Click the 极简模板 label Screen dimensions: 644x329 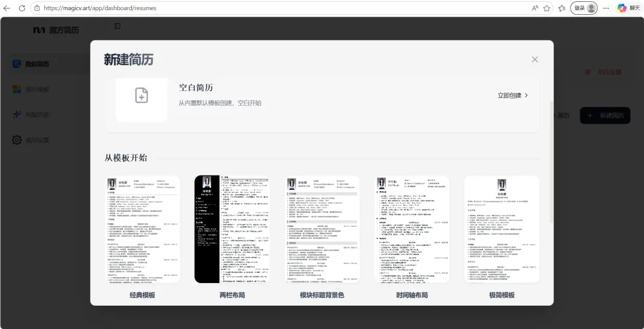(x=502, y=295)
